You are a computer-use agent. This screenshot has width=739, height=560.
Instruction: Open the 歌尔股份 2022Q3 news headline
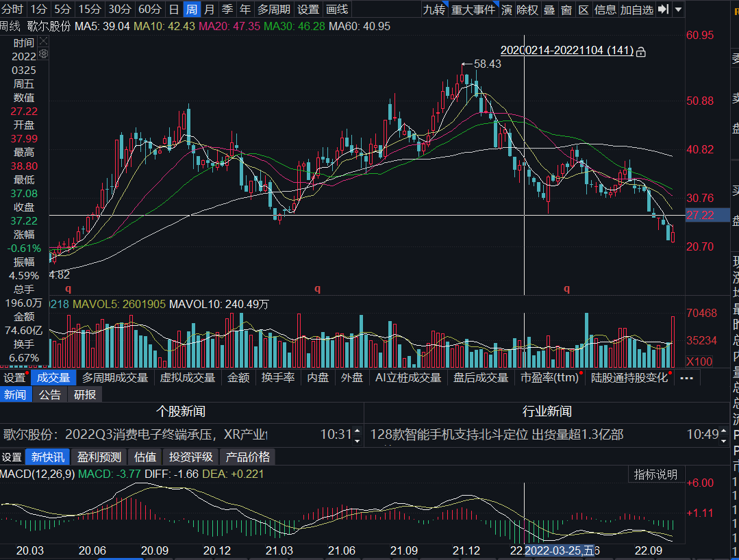click(x=135, y=434)
